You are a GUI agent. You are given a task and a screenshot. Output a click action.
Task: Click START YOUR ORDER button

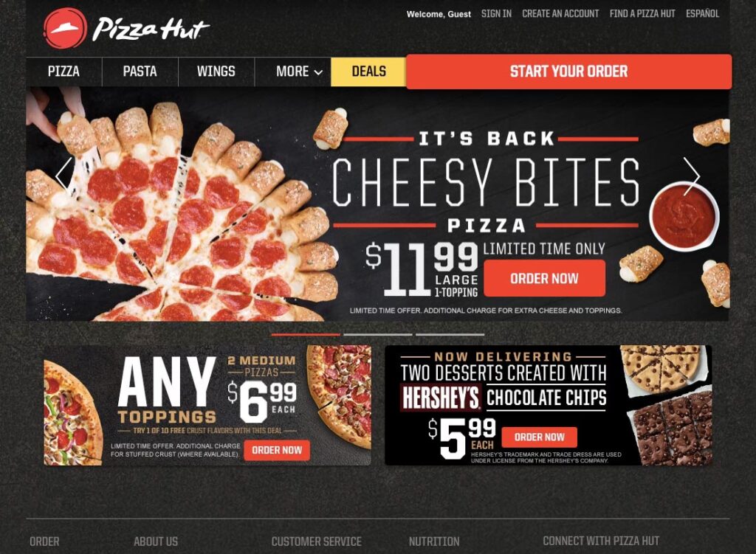569,72
